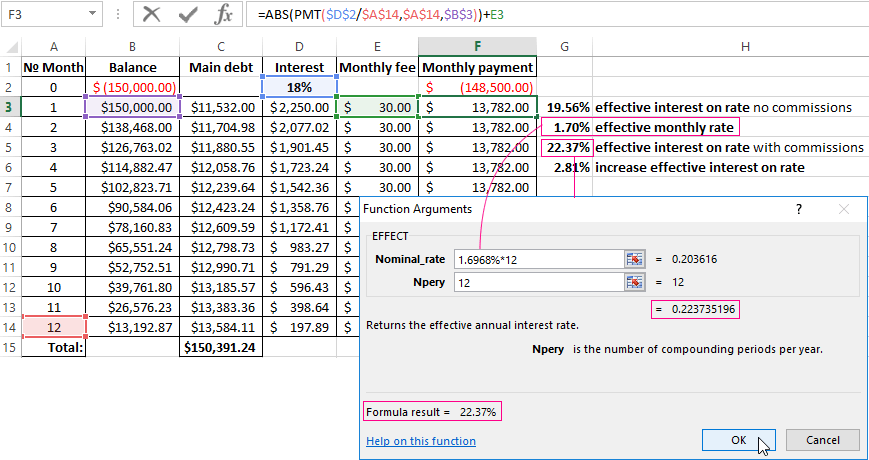Click the 1.70% effective monthly rate cell
869x460 pixels.
pos(564,127)
